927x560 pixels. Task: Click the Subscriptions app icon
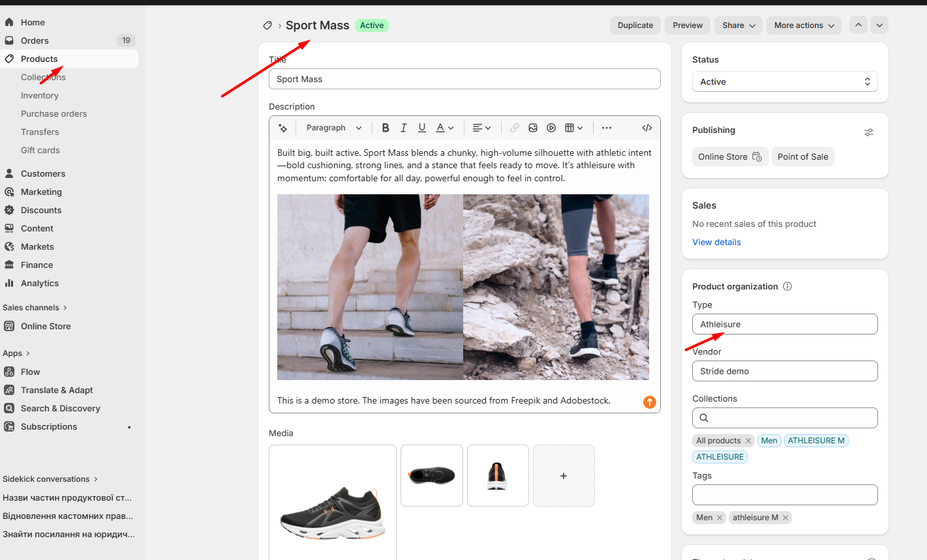(x=9, y=426)
